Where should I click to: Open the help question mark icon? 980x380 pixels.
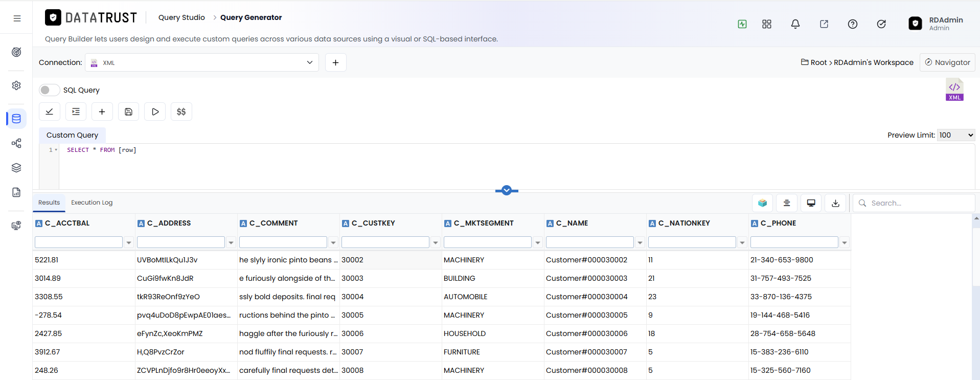click(x=853, y=24)
